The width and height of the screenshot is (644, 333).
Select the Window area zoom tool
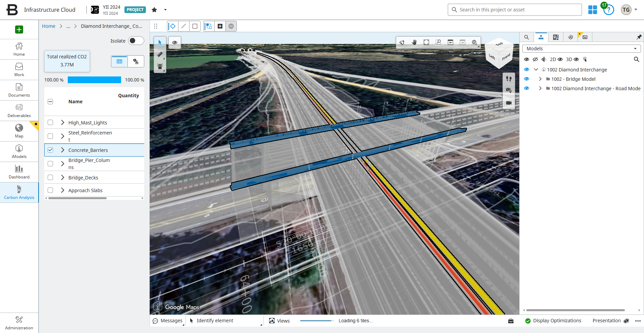(439, 42)
